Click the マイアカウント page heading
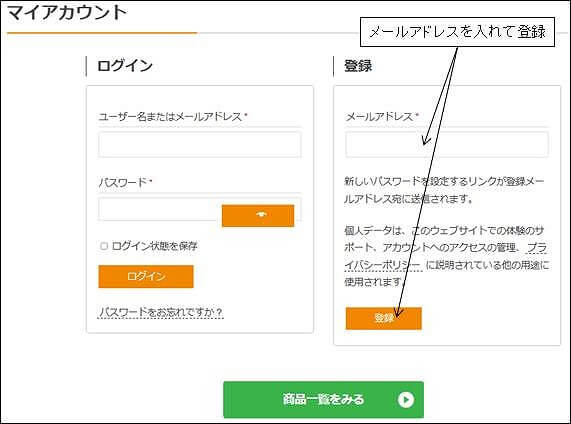571x424 pixels. (x=67, y=13)
